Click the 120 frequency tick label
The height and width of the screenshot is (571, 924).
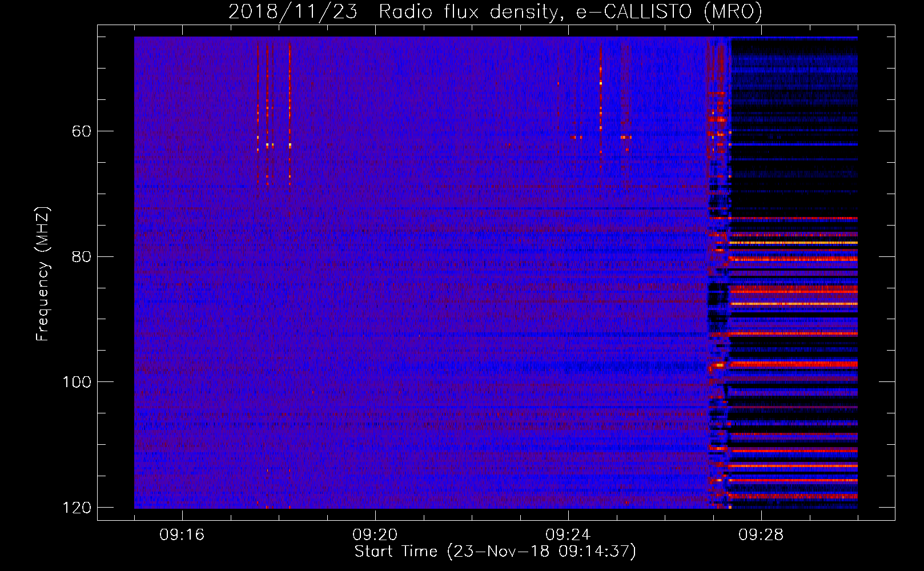tap(77, 508)
